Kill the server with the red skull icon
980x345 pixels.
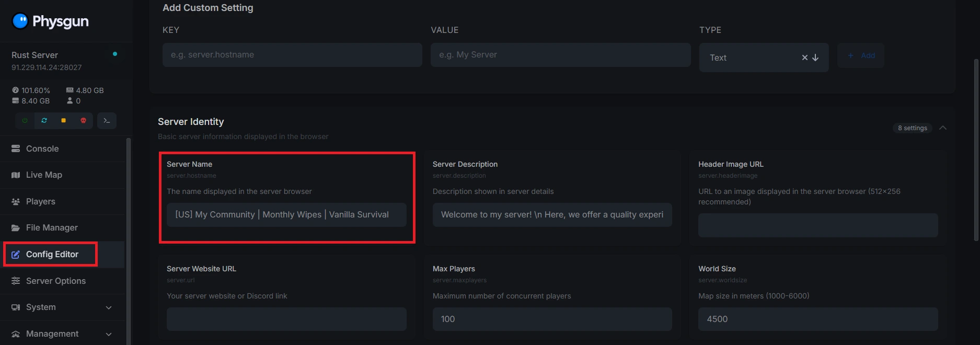coord(83,121)
